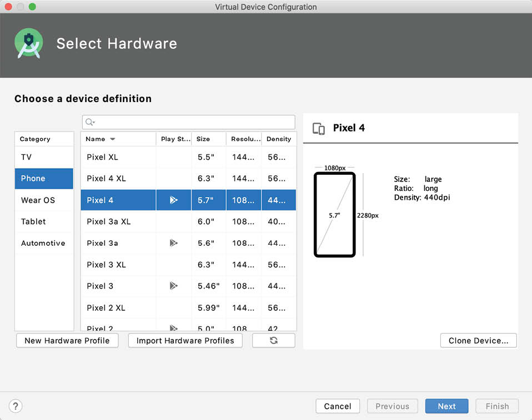This screenshot has width=532, height=420.
Task: Click the Previous button
Action: 392,406
